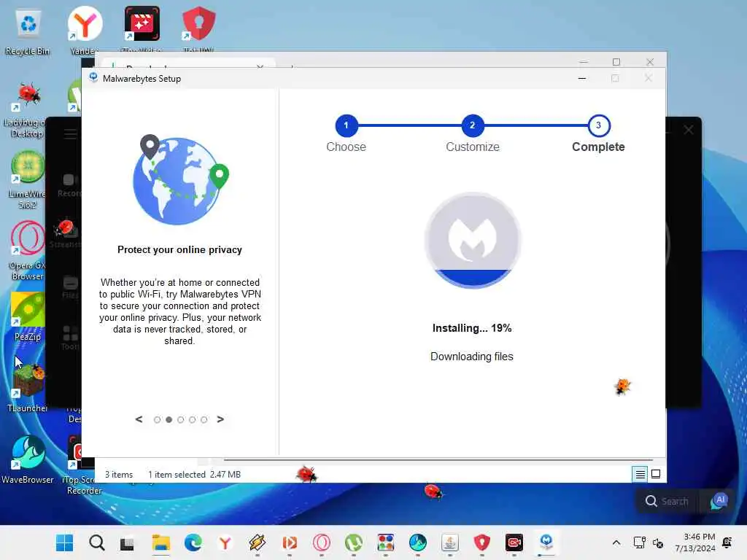Image resolution: width=747 pixels, height=560 pixels.
Task: Switch File Explorer to large icons view
Action: (656, 474)
